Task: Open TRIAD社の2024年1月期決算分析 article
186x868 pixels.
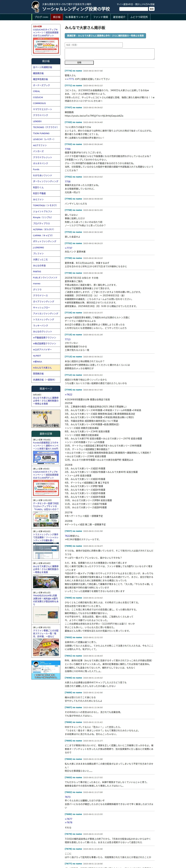Action: 46,600
